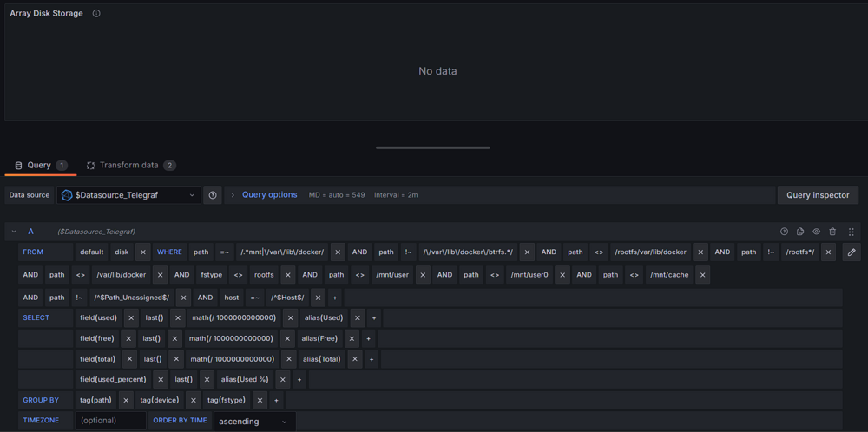Add a new WHERE condition with plus
Image resolution: width=868 pixels, height=432 pixels.
pos(334,298)
